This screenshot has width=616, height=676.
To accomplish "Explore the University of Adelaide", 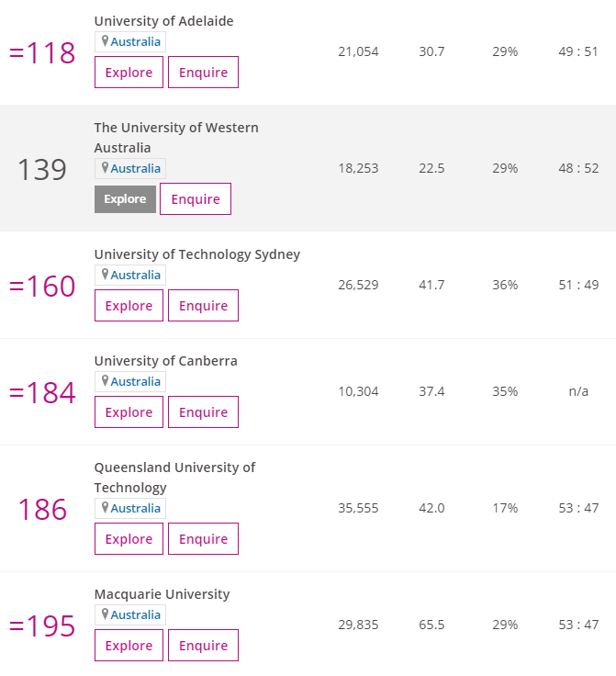I will (x=129, y=72).
